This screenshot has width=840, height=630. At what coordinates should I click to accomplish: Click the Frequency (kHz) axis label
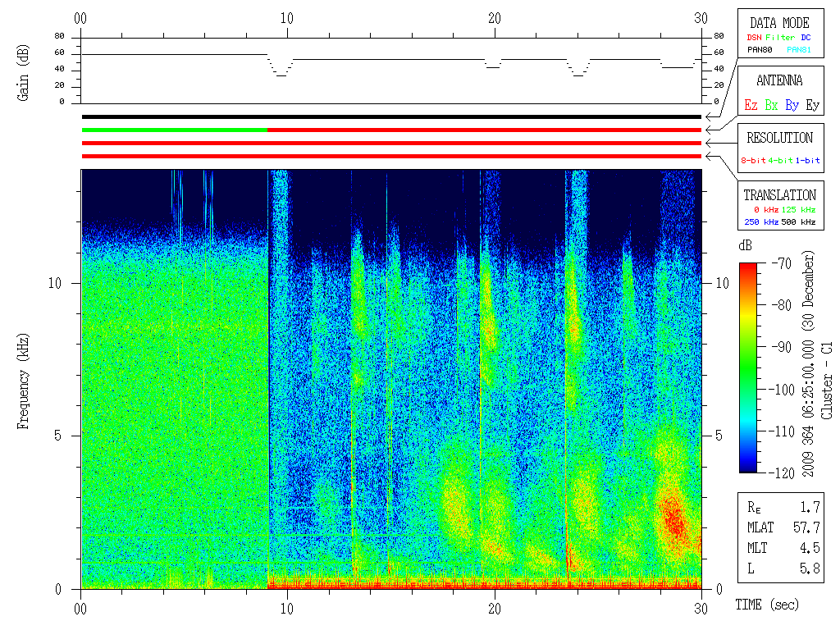click(22, 381)
